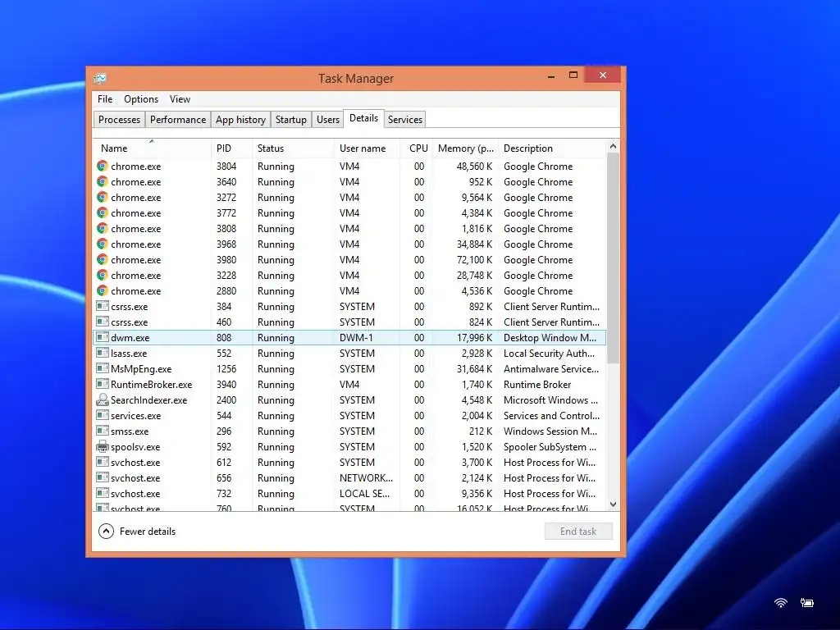
Task: Select the Local Security Auth... description
Action: point(549,353)
